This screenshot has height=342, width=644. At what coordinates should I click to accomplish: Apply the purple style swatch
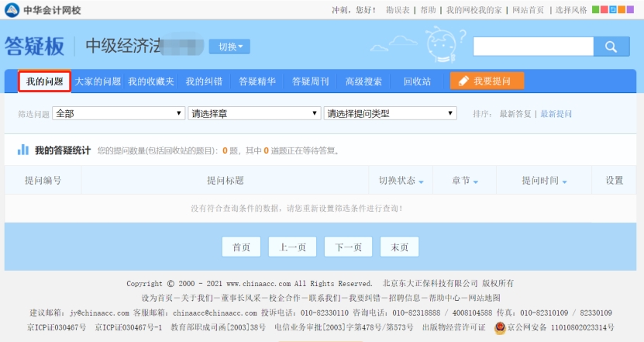(x=630, y=10)
